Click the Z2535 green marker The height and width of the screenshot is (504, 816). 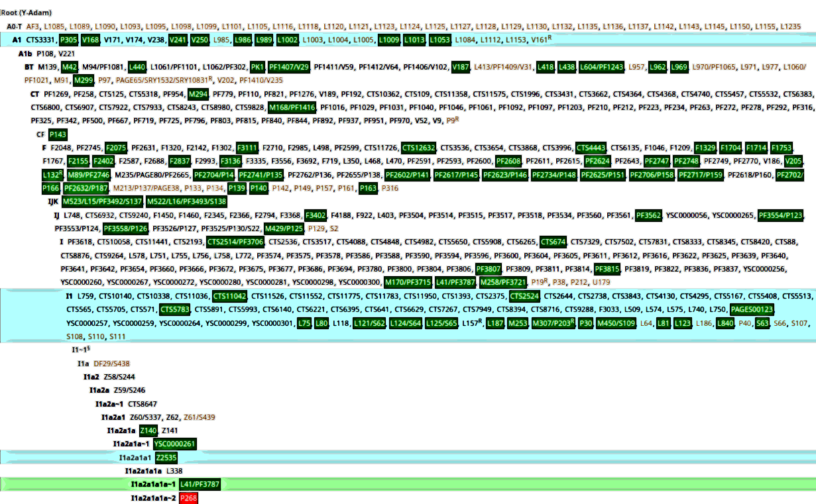[166, 458]
